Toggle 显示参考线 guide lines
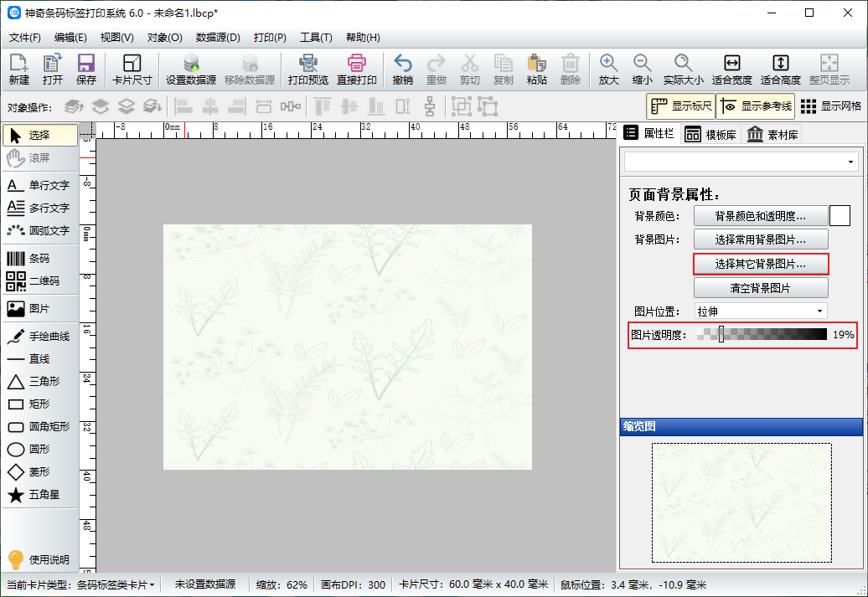 pos(756,106)
